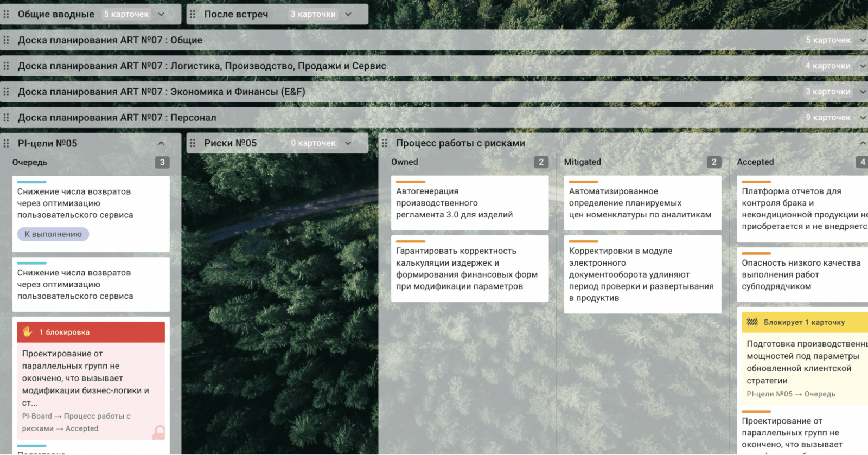868x455 pixels.
Task: Open card Автогенерация производственного регламента 3.0
Action: point(470,203)
